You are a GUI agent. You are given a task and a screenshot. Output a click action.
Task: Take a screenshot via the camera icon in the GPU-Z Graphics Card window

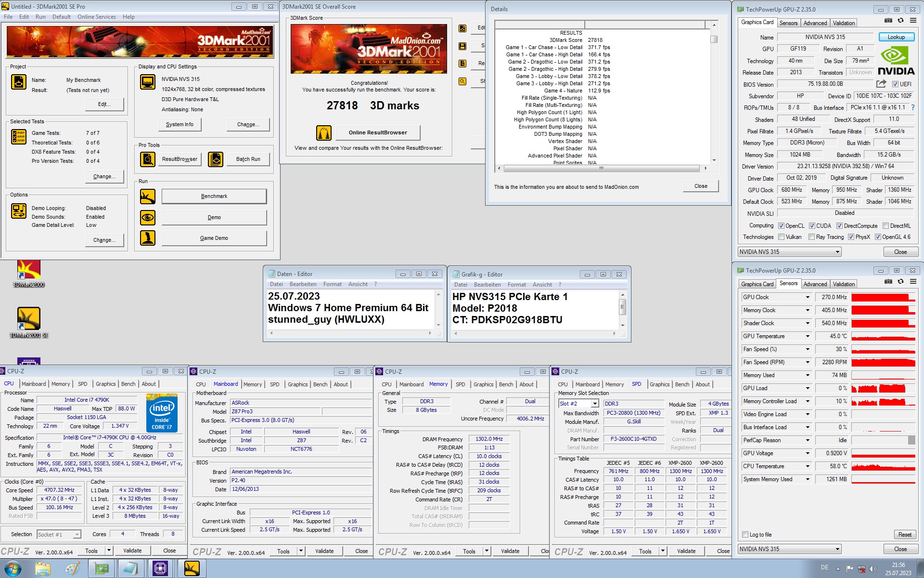pyautogui.click(x=888, y=20)
